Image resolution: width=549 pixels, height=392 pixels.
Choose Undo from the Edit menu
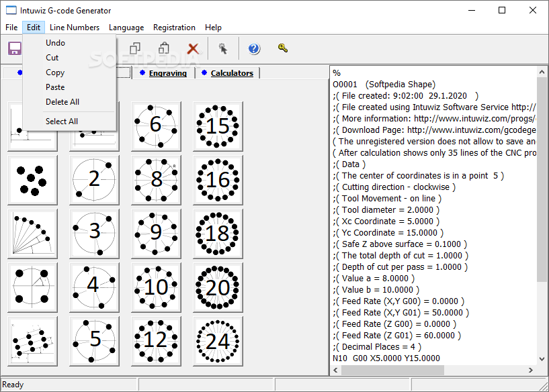69,43
